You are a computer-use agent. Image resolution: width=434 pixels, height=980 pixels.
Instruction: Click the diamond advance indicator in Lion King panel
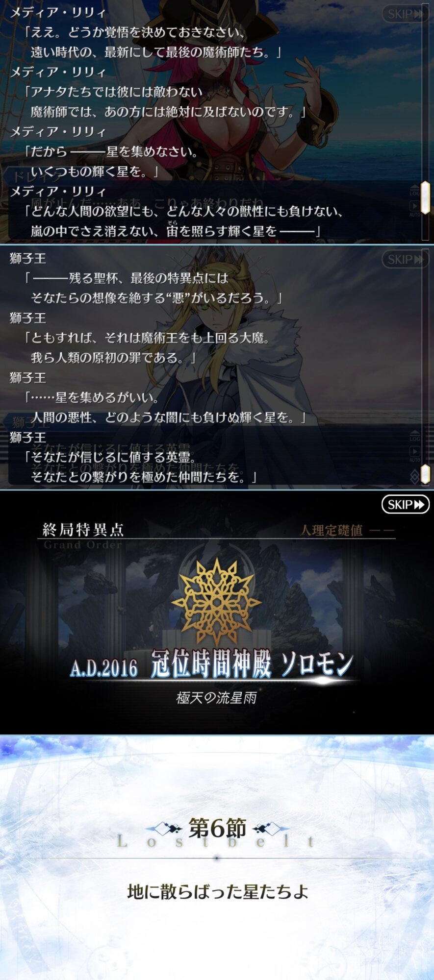415,476
